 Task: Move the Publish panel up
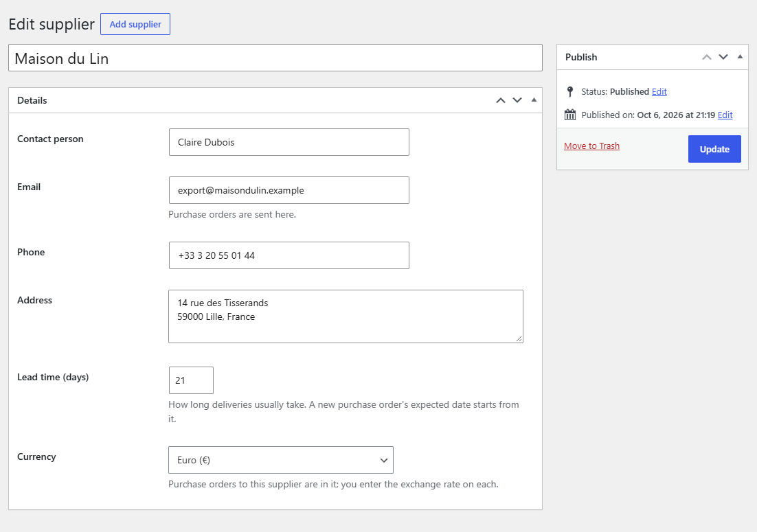click(x=707, y=57)
